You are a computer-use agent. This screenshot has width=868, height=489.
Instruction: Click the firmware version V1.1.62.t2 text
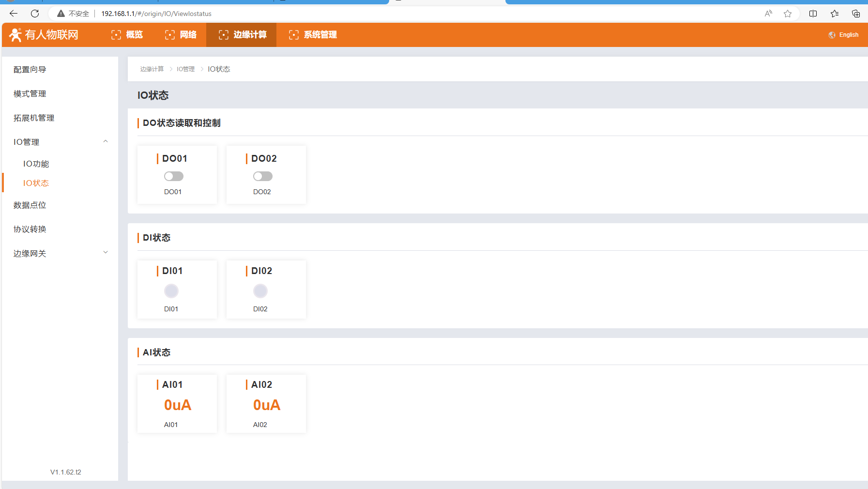[66, 472]
